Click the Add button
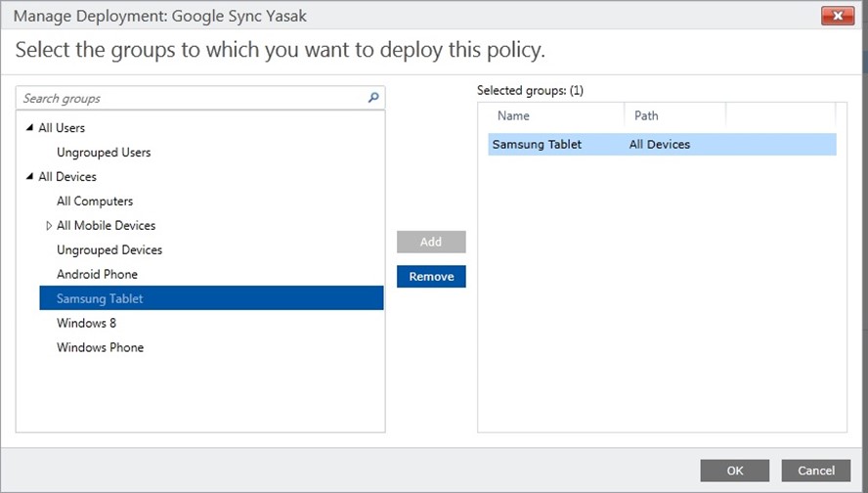Image resolution: width=868 pixels, height=493 pixels. tap(431, 242)
